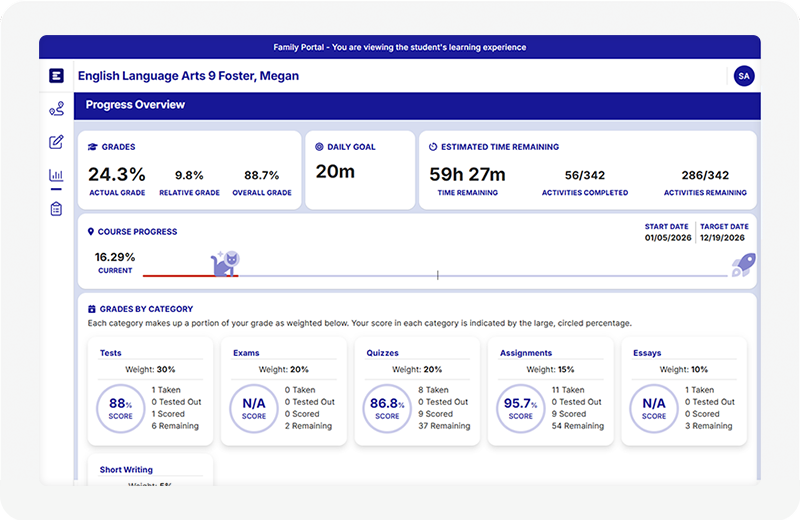Select the bar chart progress icon in the sidebar
Viewport: 800px width, 520px height.
click(56, 176)
